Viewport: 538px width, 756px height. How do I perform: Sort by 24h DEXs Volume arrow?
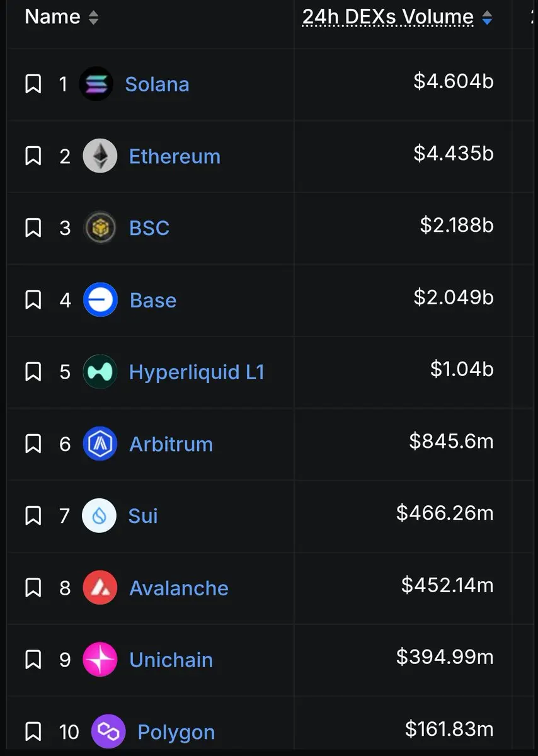coord(486,18)
